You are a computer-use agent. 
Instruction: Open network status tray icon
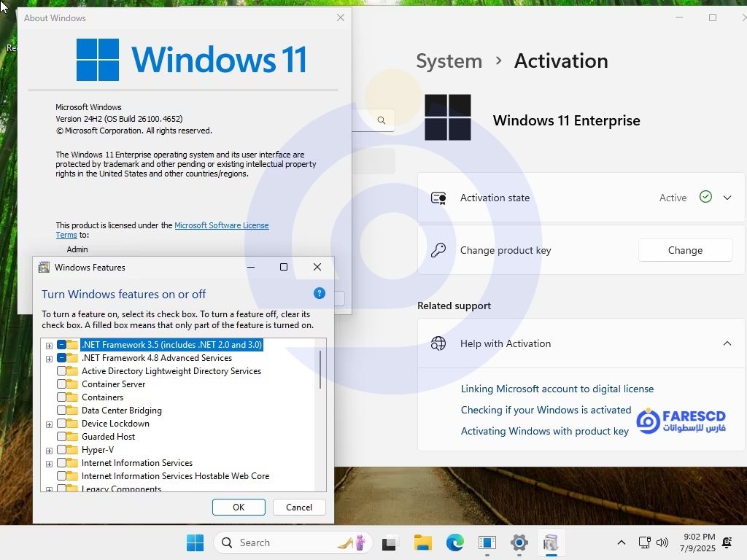645,542
